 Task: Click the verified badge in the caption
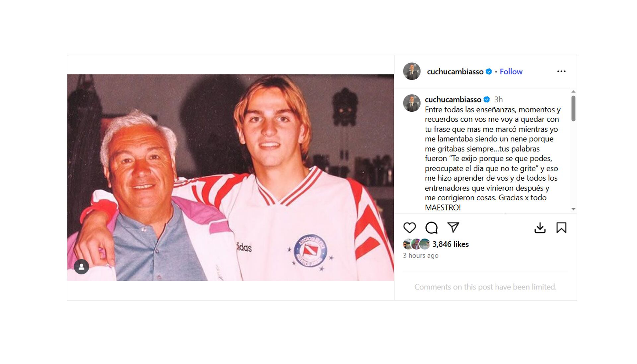(x=487, y=99)
